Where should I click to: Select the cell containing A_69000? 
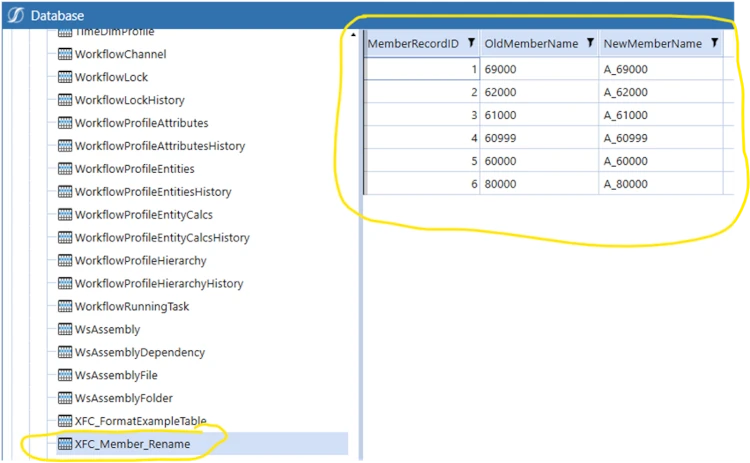(x=625, y=69)
